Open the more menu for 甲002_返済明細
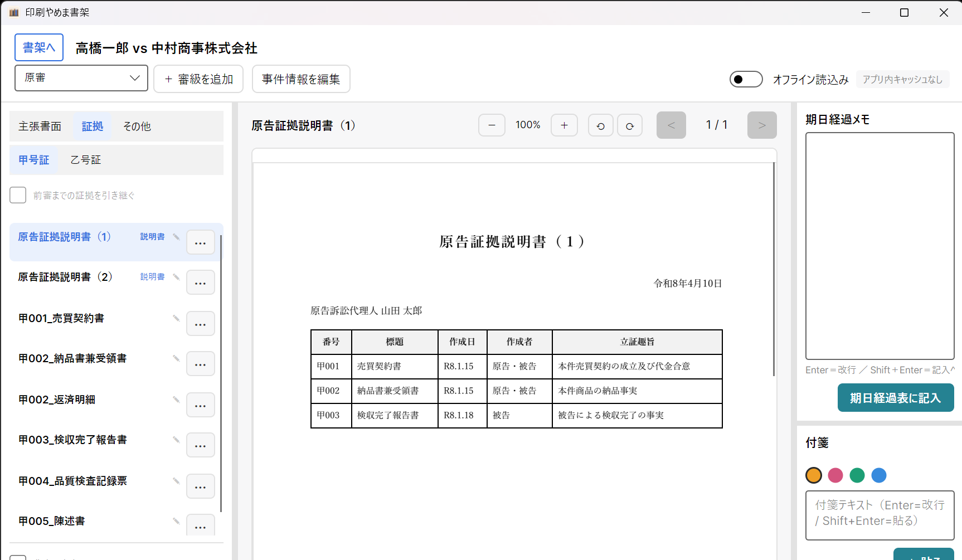The height and width of the screenshot is (560, 962). pos(201,405)
